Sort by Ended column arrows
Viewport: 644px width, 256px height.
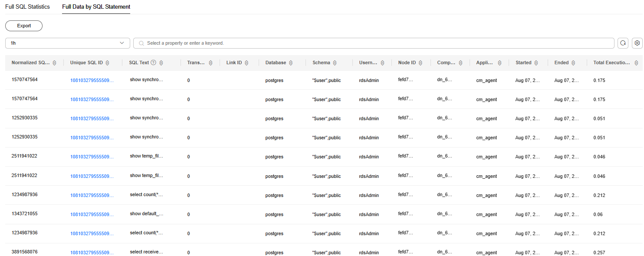(x=573, y=63)
